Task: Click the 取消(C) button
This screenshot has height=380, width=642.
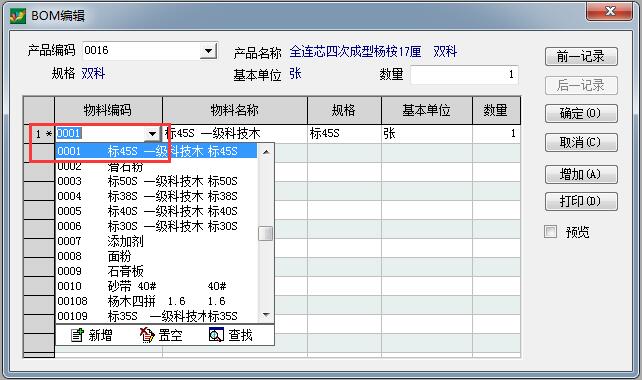Action: pyautogui.click(x=581, y=142)
